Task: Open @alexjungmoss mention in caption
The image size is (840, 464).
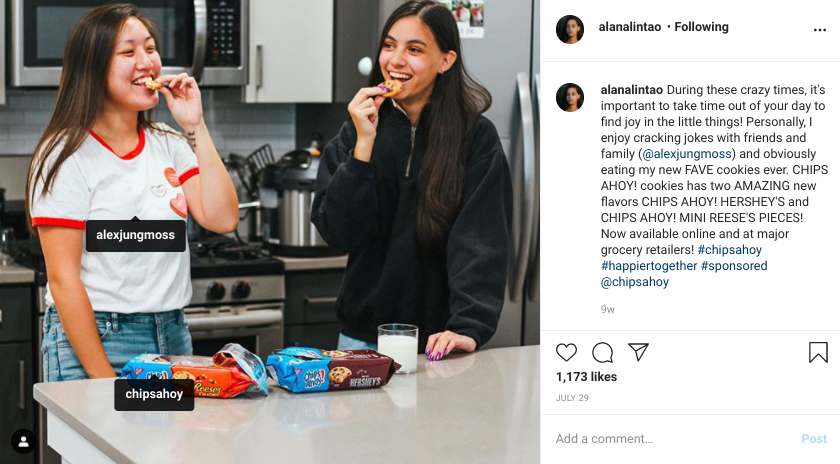Action: [x=687, y=154]
